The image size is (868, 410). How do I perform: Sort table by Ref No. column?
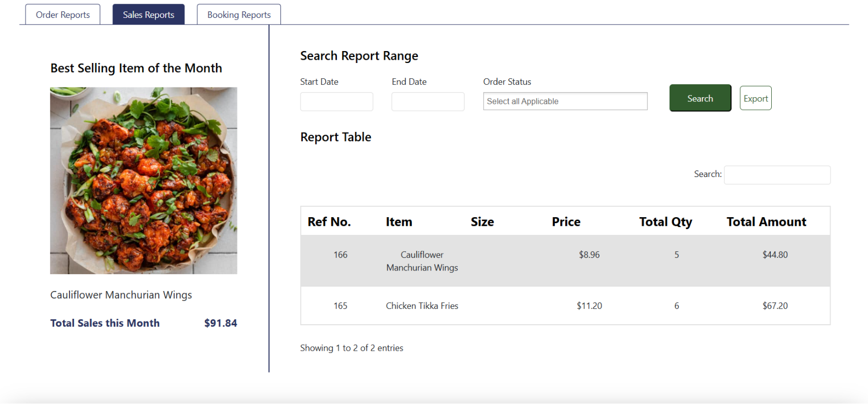(x=329, y=222)
